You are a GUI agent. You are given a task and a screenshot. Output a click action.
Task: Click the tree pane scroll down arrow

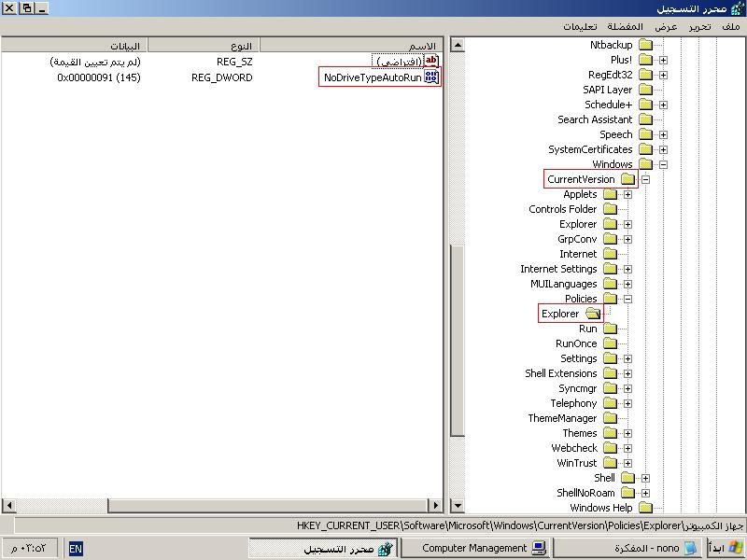pyautogui.click(x=458, y=506)
